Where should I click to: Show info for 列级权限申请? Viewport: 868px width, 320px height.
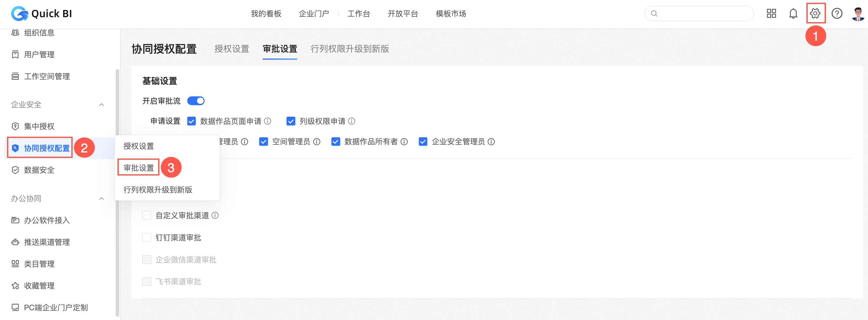point(351,121)
